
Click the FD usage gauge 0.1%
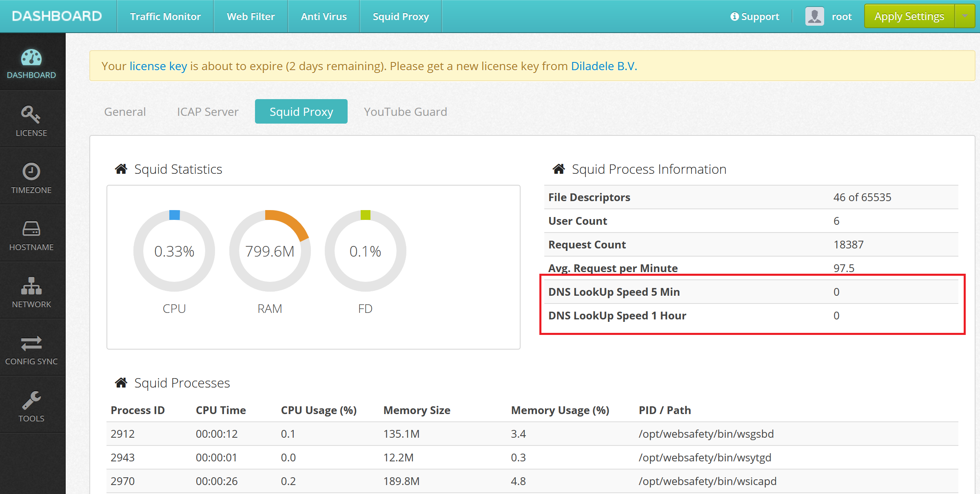pos(365,251)
